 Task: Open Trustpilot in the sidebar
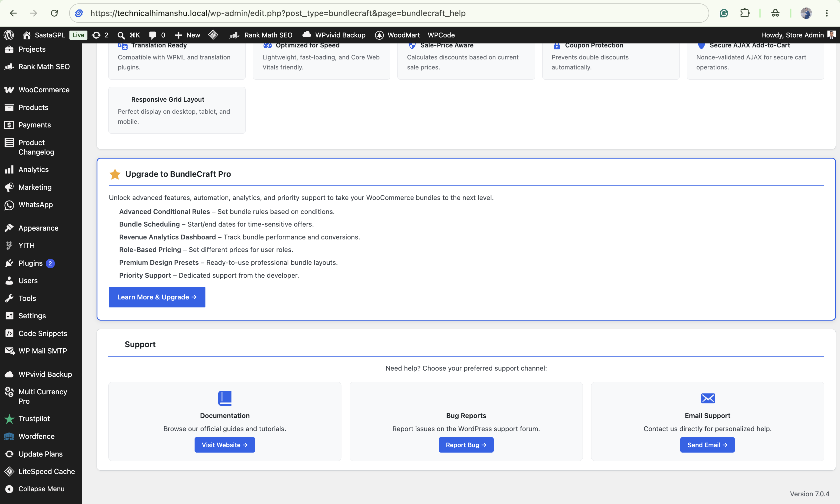41,419
